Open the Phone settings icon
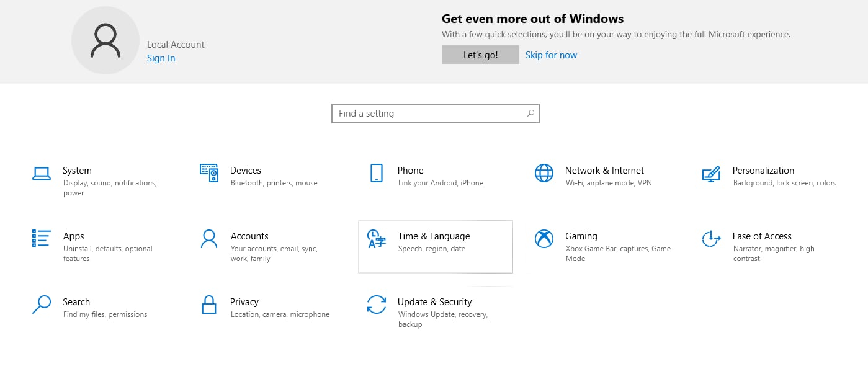Viewport: 868px width, 374px height. (x=377, y=173)
